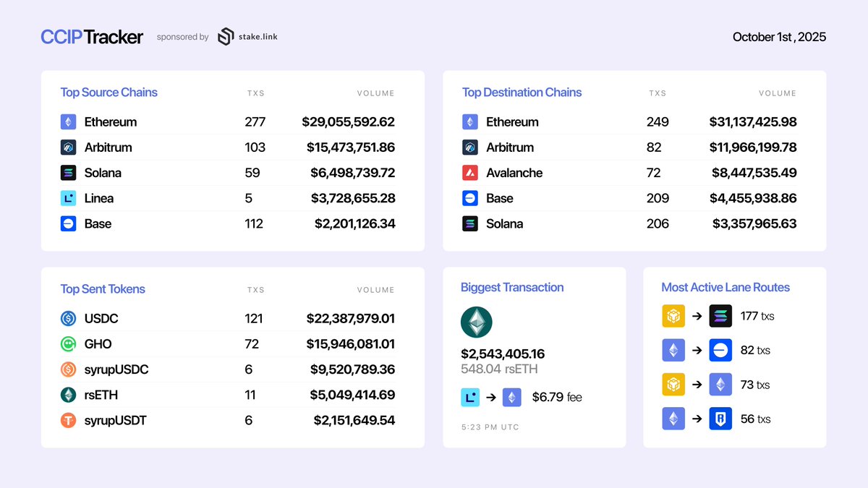
Task: Click the Avalanche volume $8,447,535.49
Action: click(754, 173)
